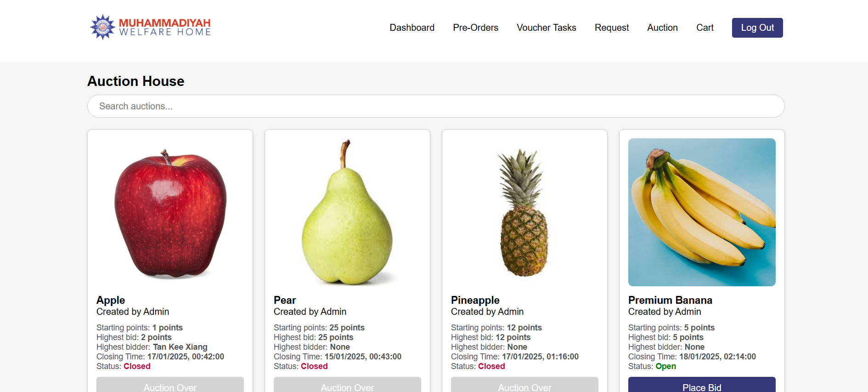Click the Auction House heading

tap(136, 81)
